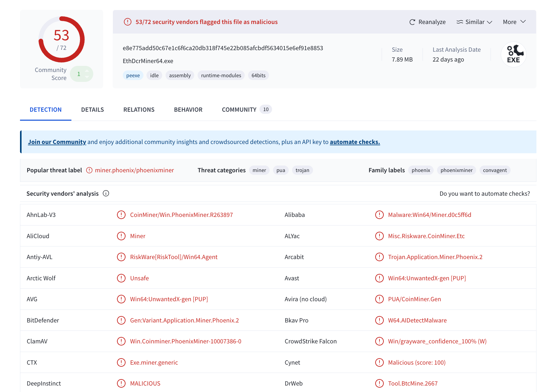The width and height of the screenshot is (546, 392).
Task: Open the Similar dropdown chevron
Action: [x=490, y=22]
